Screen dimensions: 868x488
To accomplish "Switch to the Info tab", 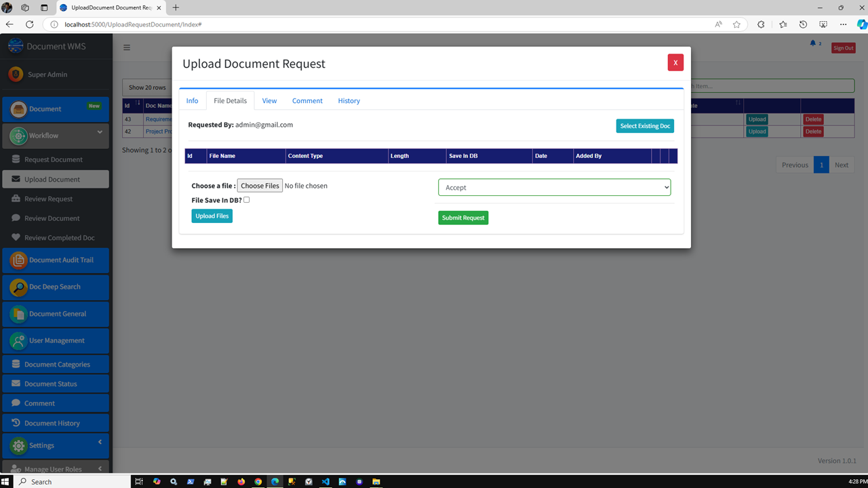I will (x=192, y=100).
